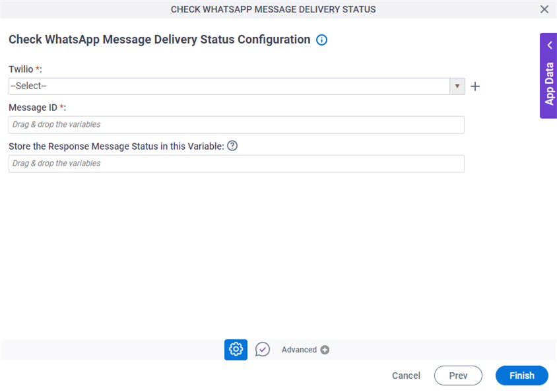
Task: Click the plus icon next to Advanced
Action: click(325, 350)
